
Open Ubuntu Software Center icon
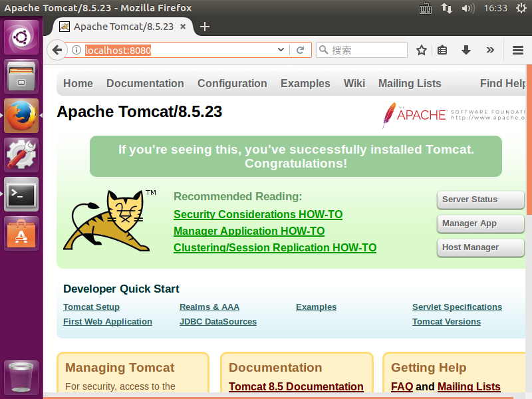(21, 233)
